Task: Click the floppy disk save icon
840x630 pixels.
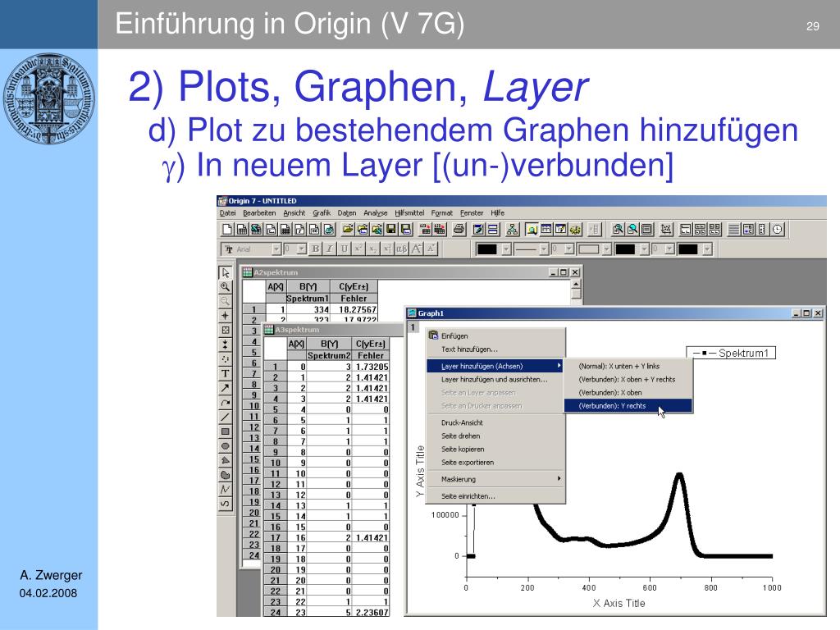Action: (x=391, y=230)
